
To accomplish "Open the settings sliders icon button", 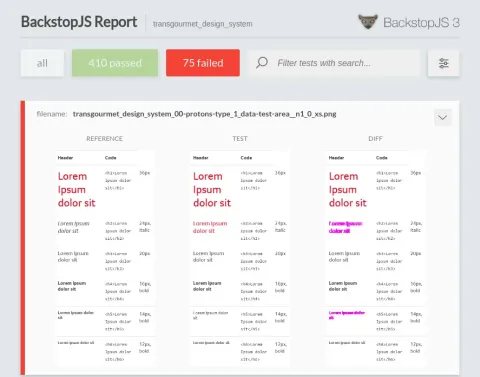I will (x=443, y=63).
